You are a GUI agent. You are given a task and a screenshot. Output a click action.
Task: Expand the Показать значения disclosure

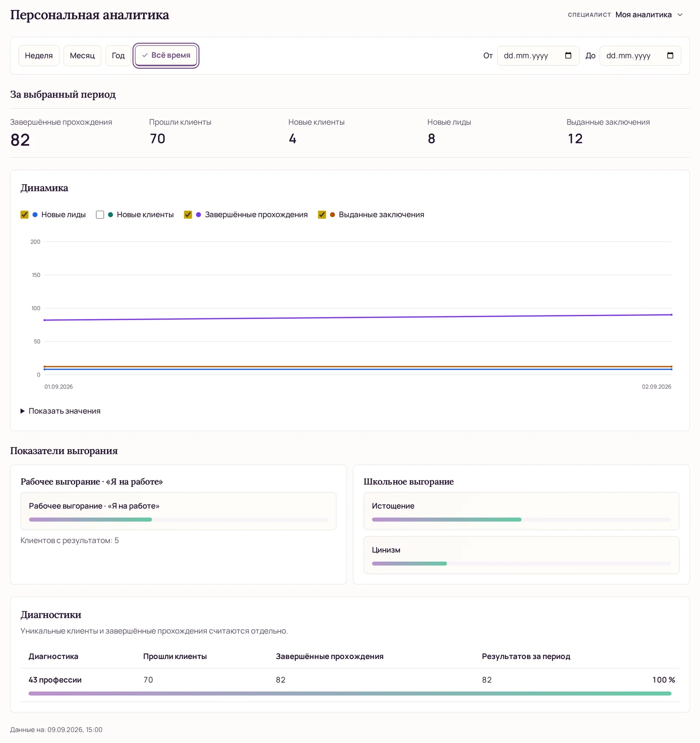pos(60,411)
